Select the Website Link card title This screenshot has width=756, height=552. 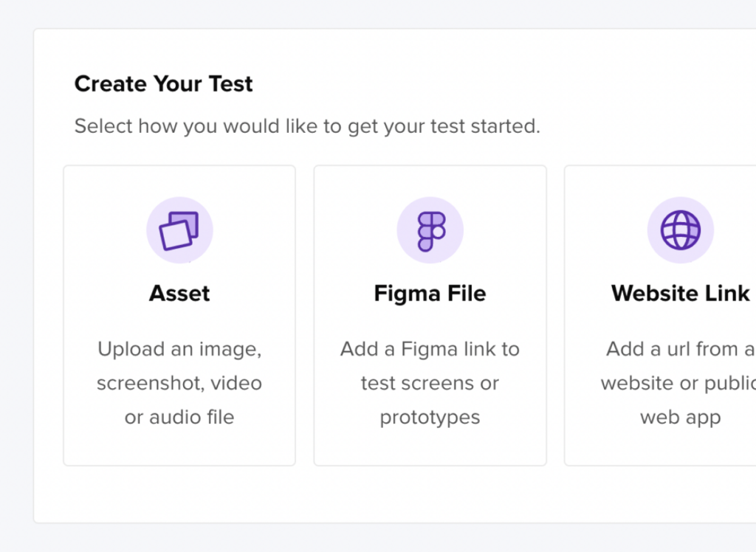[x=680, y=293]
